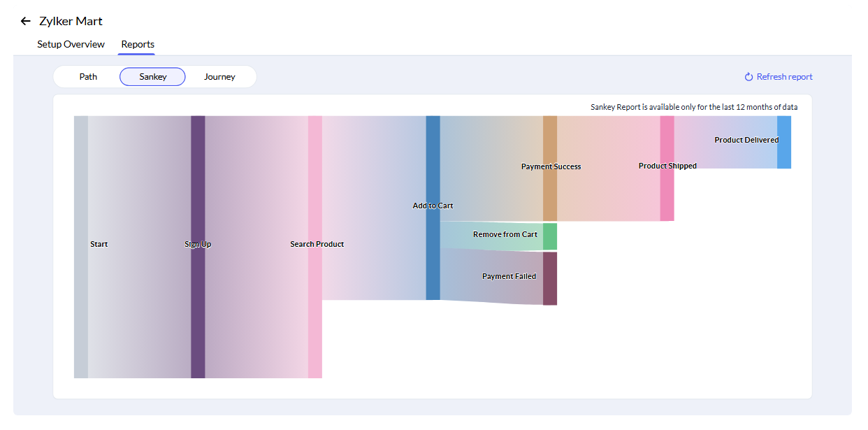The height and width of the screenshot is (430, 868).
Task: Click the pink Product Shipped node
Action: point(667,169)
